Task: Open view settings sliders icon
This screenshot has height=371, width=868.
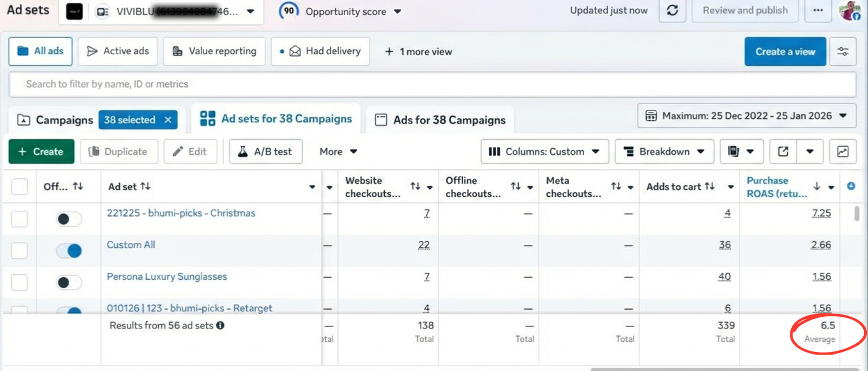Action: (x=843, y=52)
